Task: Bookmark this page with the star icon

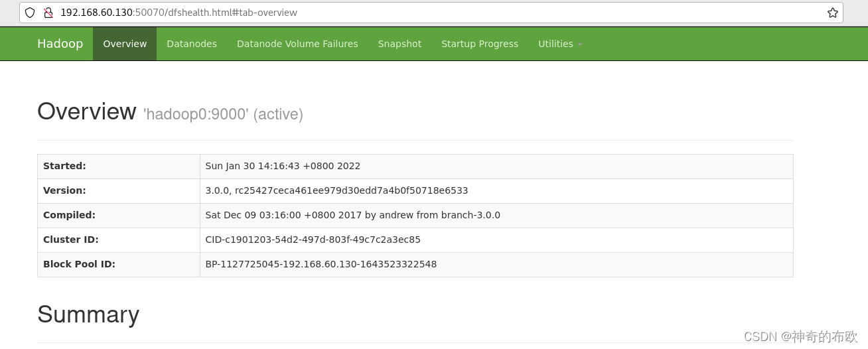Action: 833,13
